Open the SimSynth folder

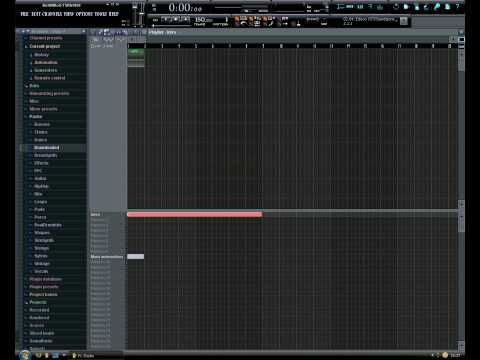pos(44,240)
